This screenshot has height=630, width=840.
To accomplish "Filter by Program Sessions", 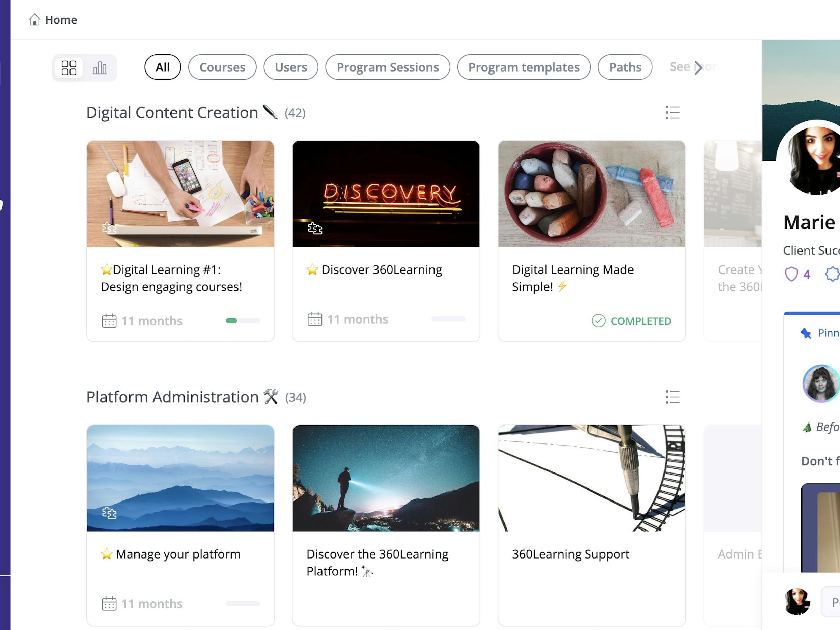I will click(387, 67).
